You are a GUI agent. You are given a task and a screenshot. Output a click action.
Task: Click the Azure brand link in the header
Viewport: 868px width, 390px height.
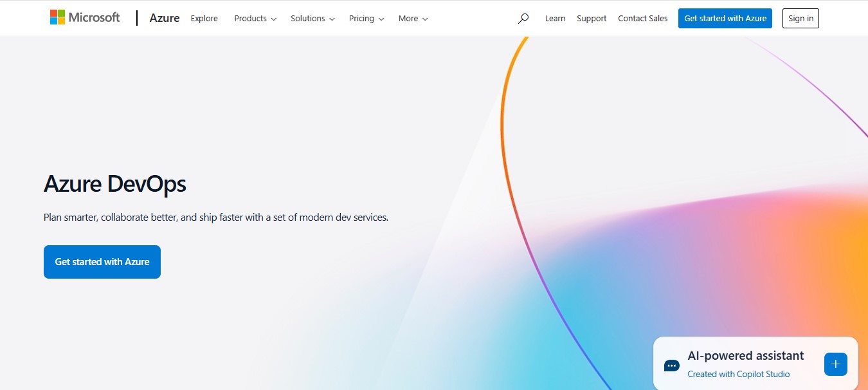pos(164,18)
